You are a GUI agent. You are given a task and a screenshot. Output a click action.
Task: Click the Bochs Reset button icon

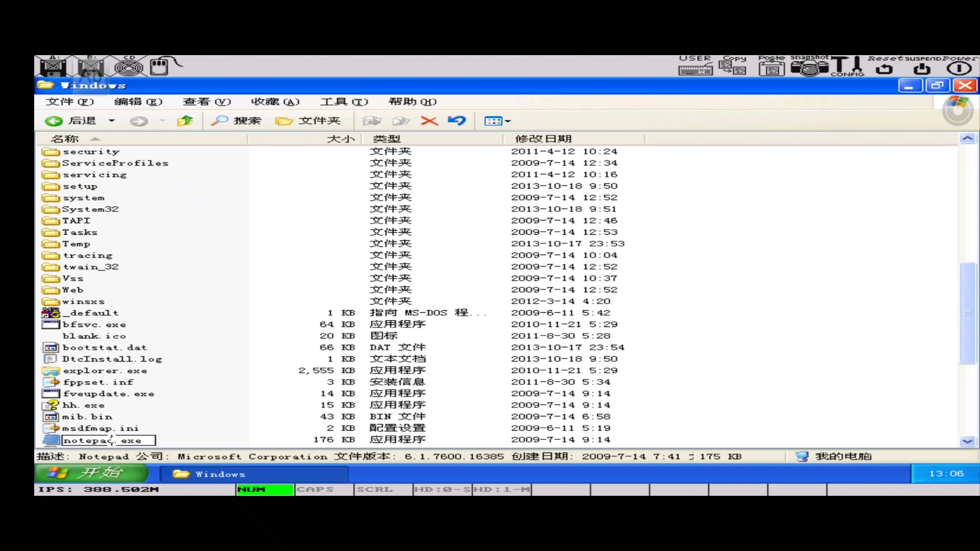[x=885, y=66]
